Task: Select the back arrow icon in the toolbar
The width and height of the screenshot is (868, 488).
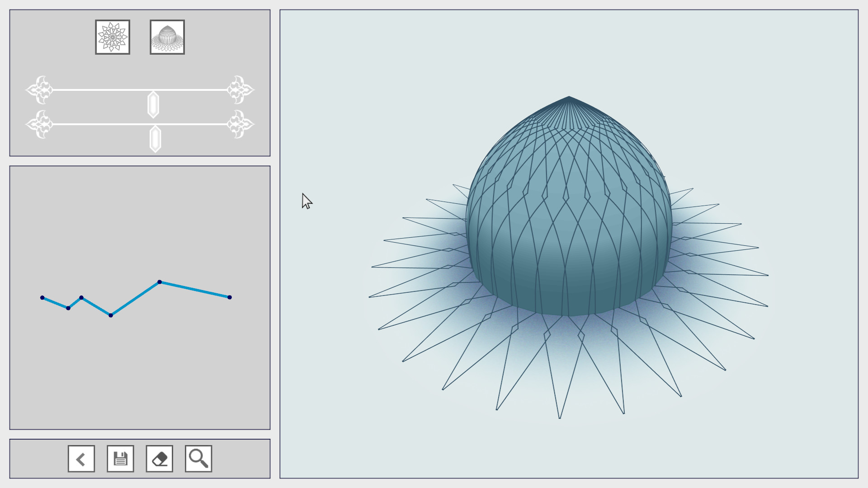Action: pos(81,458)
